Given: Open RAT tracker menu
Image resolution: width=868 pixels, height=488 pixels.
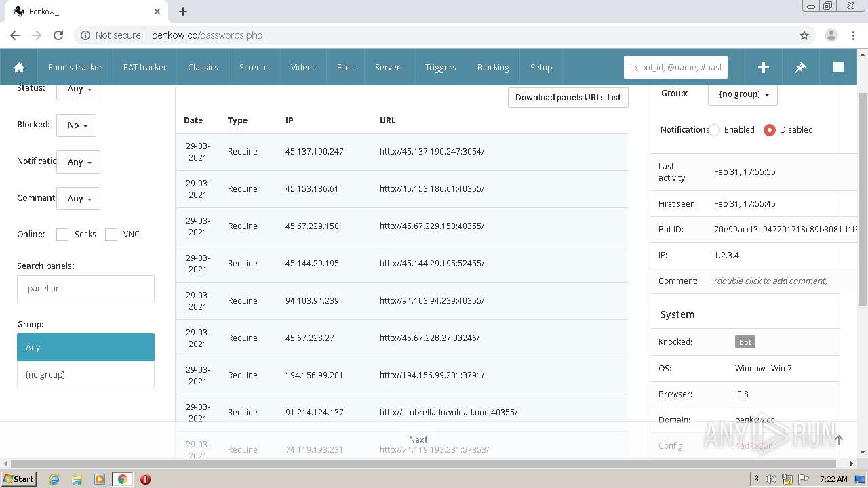Looking at the screenshot, I should (145, 67).
